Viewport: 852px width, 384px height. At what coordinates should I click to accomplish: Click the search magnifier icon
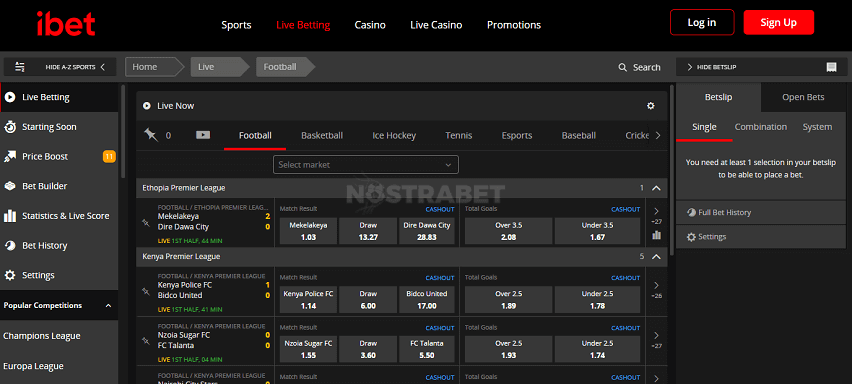point(623,67)
